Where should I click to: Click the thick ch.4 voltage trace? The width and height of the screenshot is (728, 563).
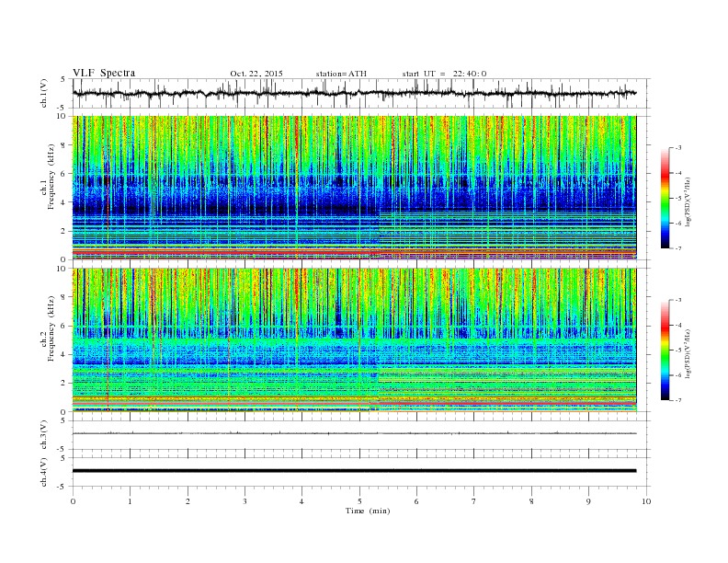pyautogui.click(x=354, y=471)
